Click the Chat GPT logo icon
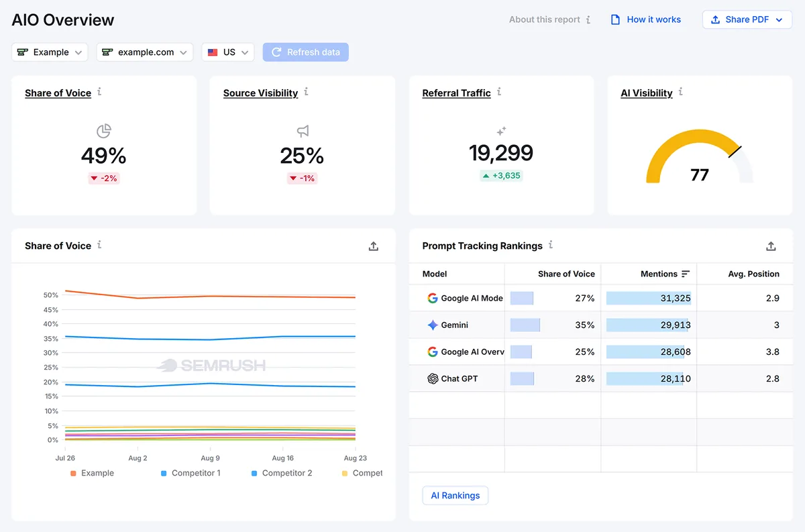This screenshot has width=805, height=532. click(x=433, y=378)
